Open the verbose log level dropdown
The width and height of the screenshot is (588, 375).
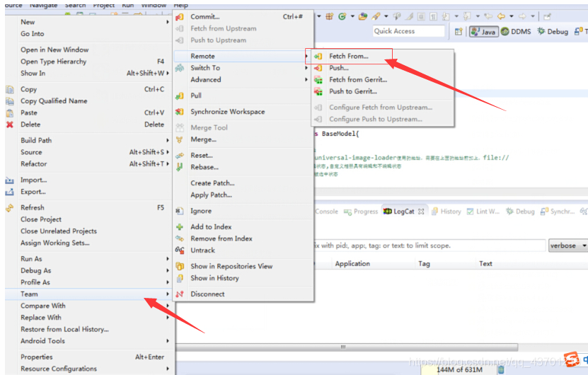[567, 246]
